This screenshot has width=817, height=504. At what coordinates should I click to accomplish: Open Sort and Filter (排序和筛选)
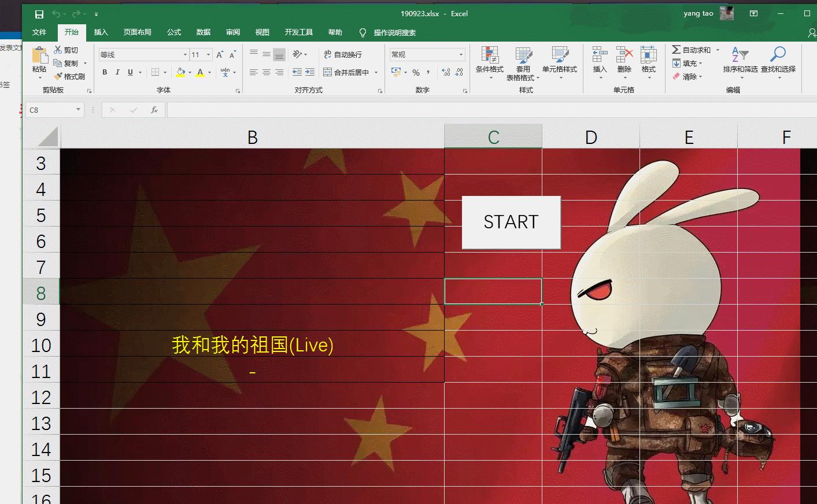[x=740, y=61]
